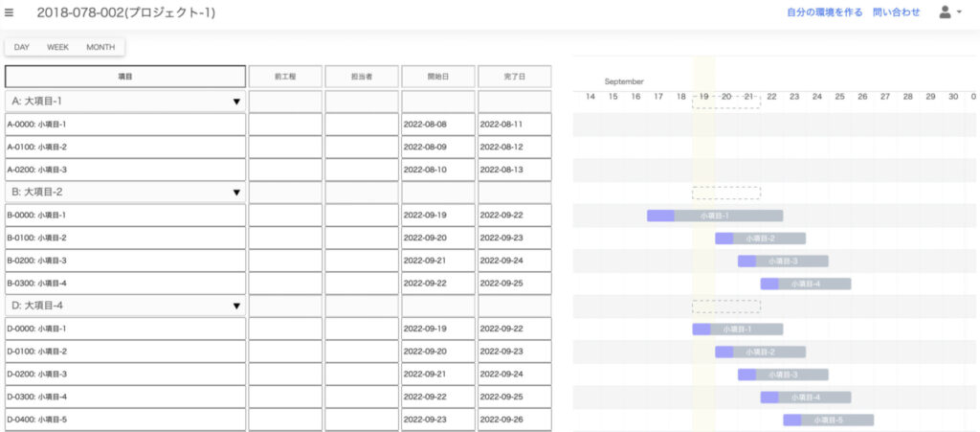Click 前工程 cell of D-0100 row
Viewport: 980px width, 432px height.
coord(285,351)
